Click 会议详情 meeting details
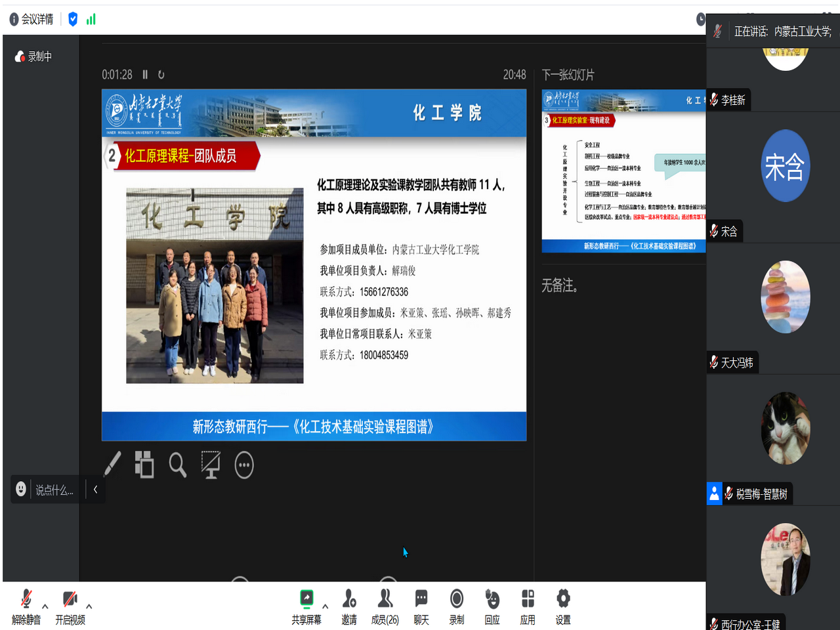The height and width of the screenshot is (630, 840). pyautogui.click(x=31, y=19)
